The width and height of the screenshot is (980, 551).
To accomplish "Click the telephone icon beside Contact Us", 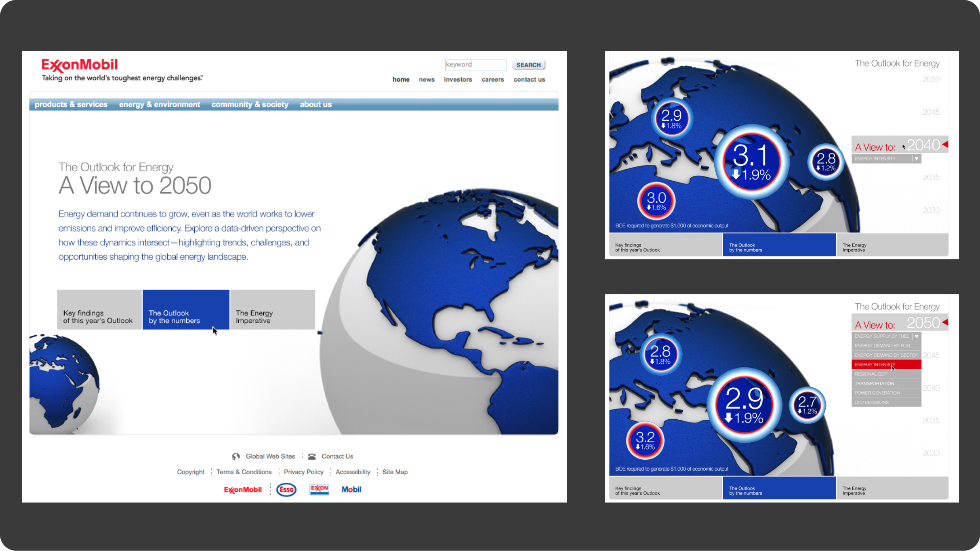I will tap(312, 456).
